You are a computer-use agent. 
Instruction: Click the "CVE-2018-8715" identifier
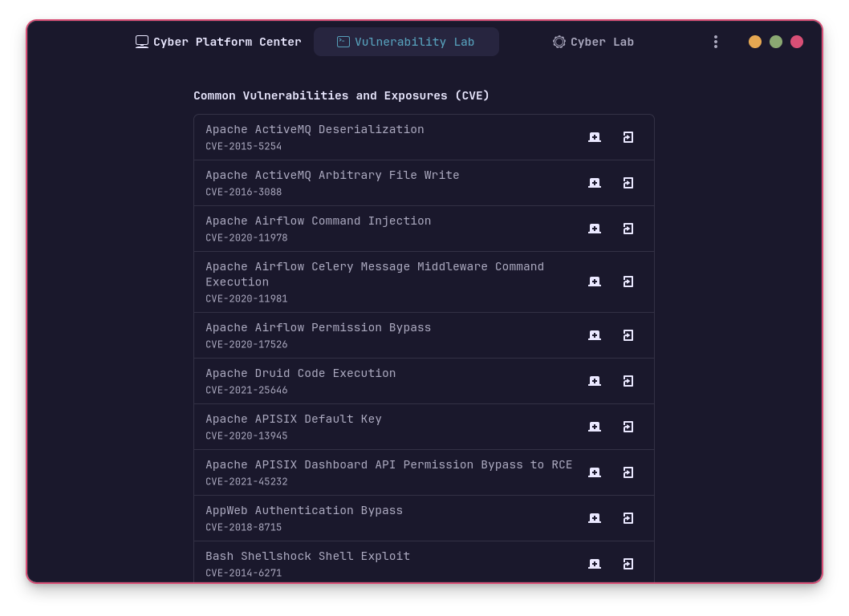pos(244,527)
